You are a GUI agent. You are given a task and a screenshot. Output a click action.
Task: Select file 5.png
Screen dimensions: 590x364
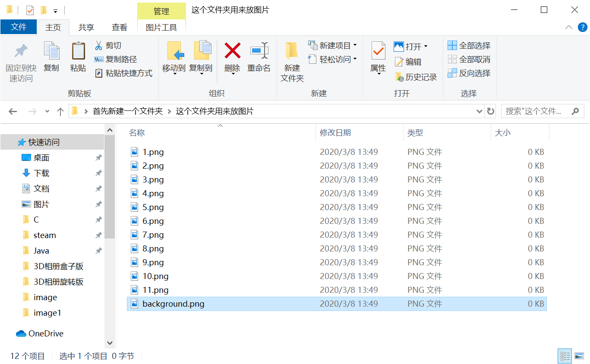337,207
